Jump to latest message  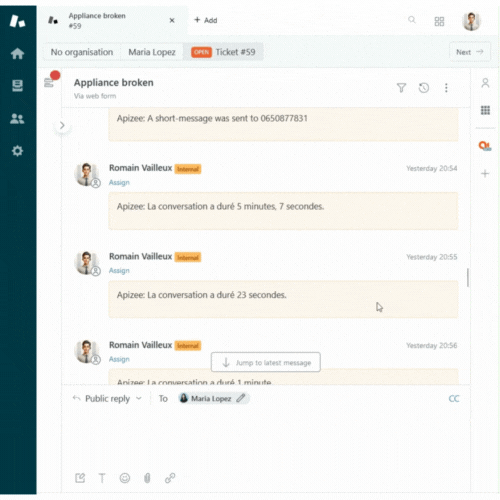(266, 362)
